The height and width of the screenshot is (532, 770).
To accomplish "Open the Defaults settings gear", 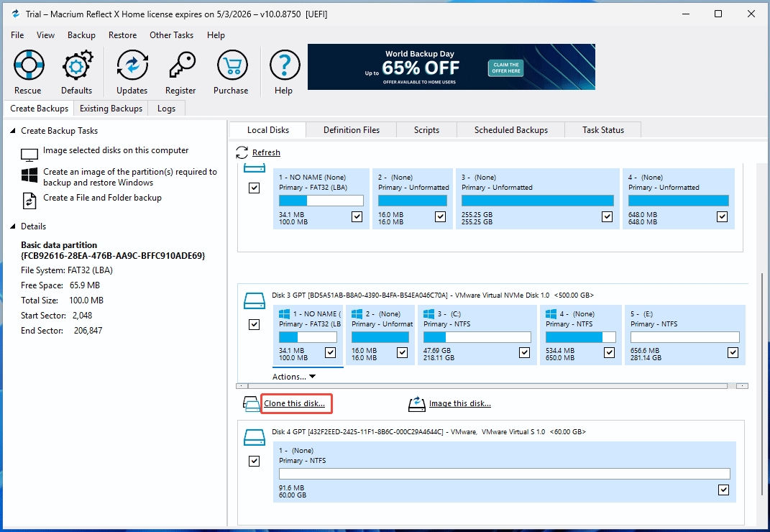I will [77, 65].
